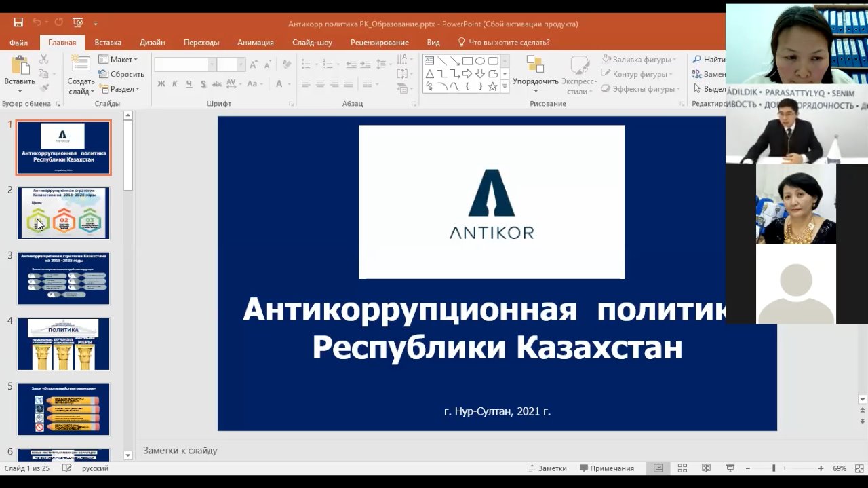Click the Undo arrow in quick access toolbar

(x=36, y=22)
